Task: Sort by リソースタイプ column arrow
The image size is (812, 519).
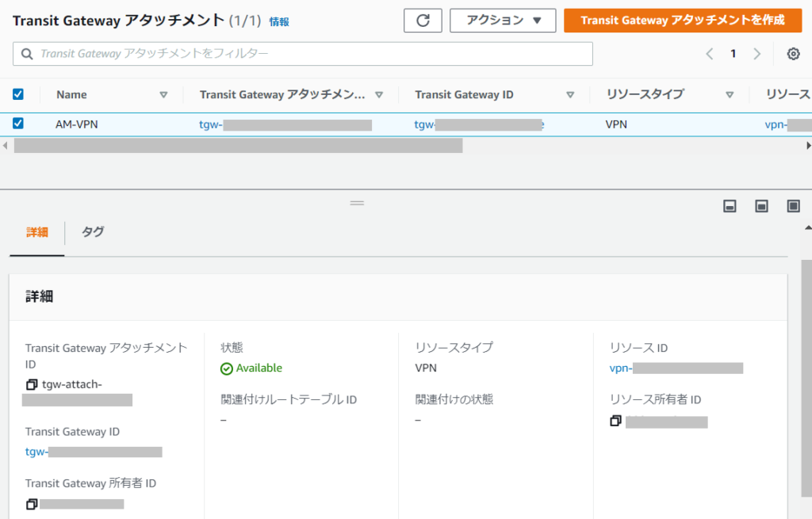Action: [x=730, y=95]
